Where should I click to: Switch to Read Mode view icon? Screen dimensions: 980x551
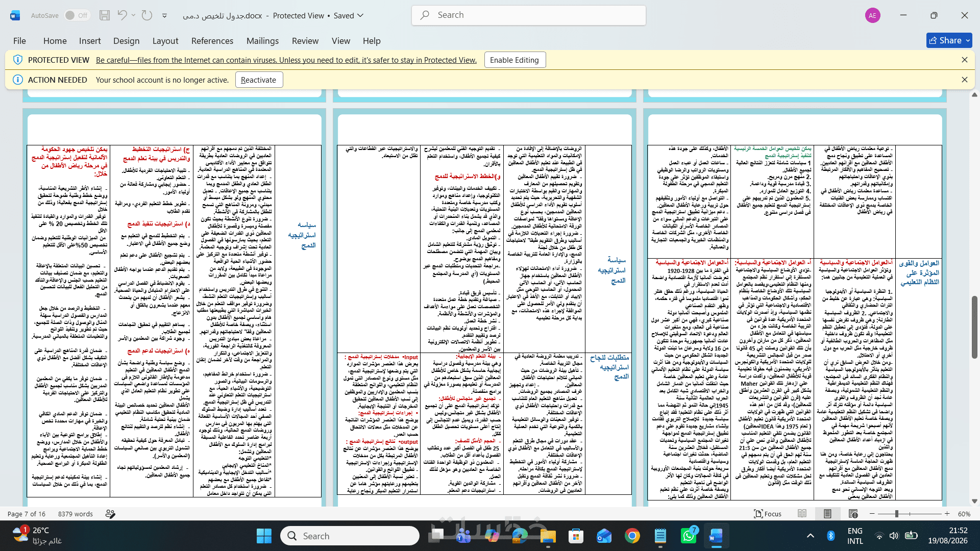[802, 514]
